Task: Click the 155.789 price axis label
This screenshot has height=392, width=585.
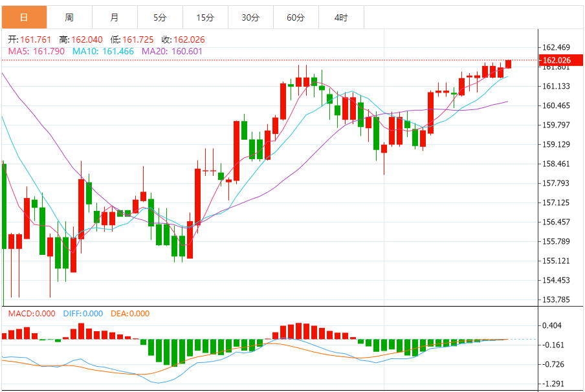Action: coord(556,241)
